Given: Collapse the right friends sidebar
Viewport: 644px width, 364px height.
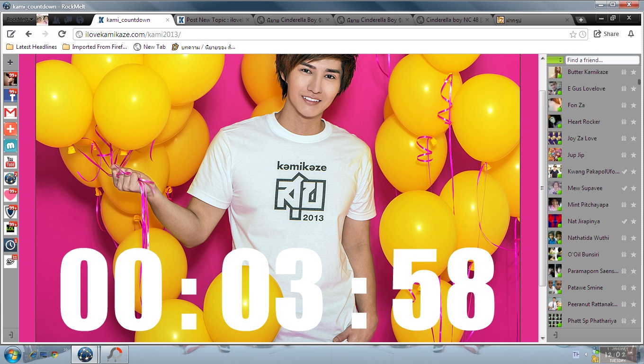Looking at the screenshot, I should click(x=556, y=335).
